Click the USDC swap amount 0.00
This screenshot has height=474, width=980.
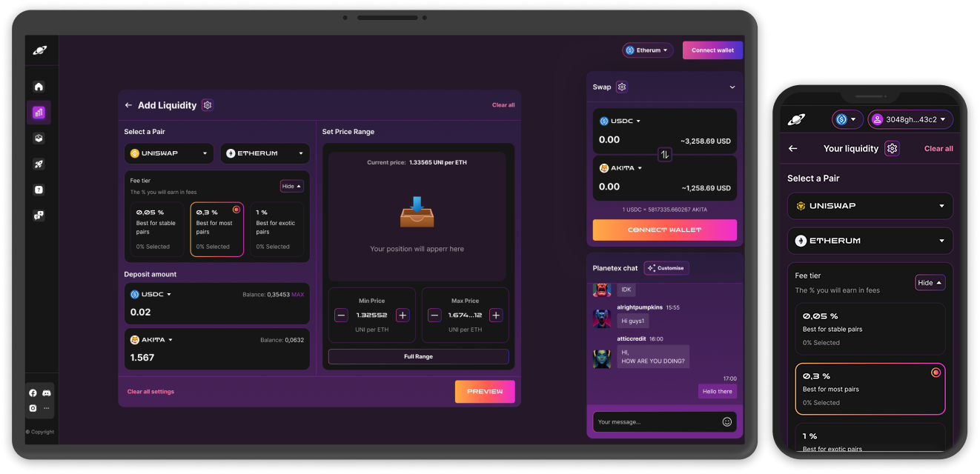pyautogui.click(x=609, y=139)
